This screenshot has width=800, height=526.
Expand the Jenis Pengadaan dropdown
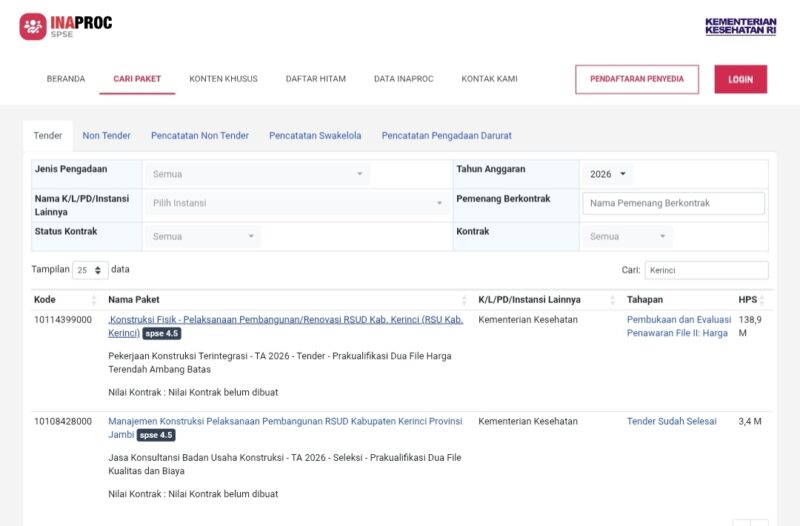click(x=258, y=174)
